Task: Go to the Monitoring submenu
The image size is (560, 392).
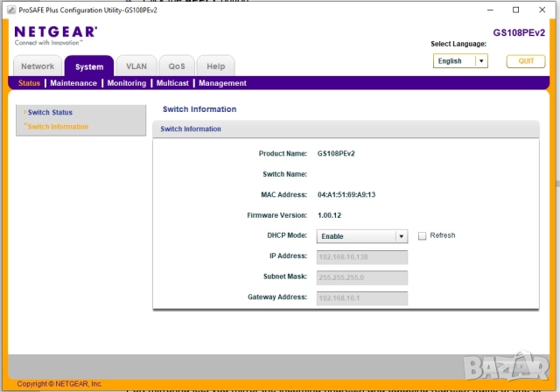Action: coord(127,83)
